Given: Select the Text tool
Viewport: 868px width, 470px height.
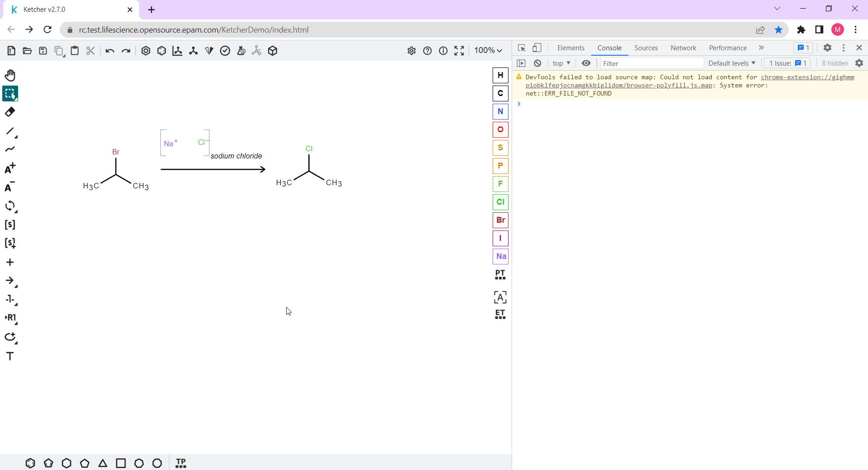Looking at the screenshot, I should 10,356.
